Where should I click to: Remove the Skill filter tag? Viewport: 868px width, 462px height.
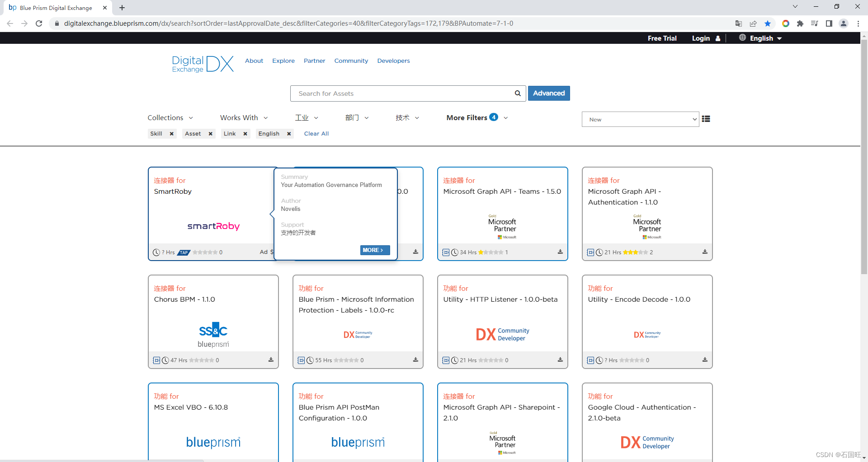point(172,134)
